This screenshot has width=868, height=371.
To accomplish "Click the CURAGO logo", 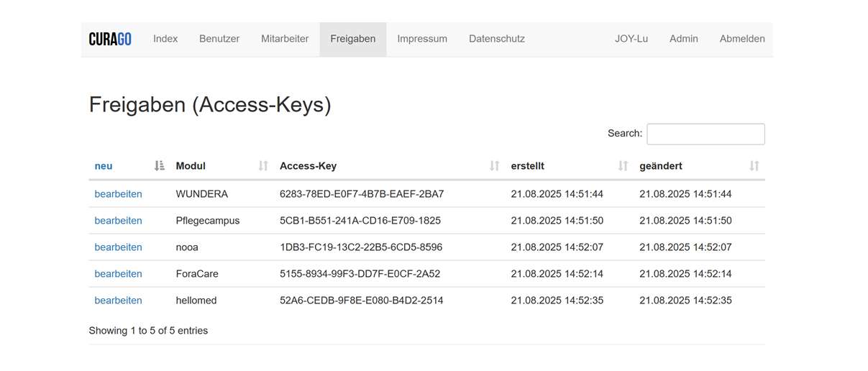I will point(110,39).
